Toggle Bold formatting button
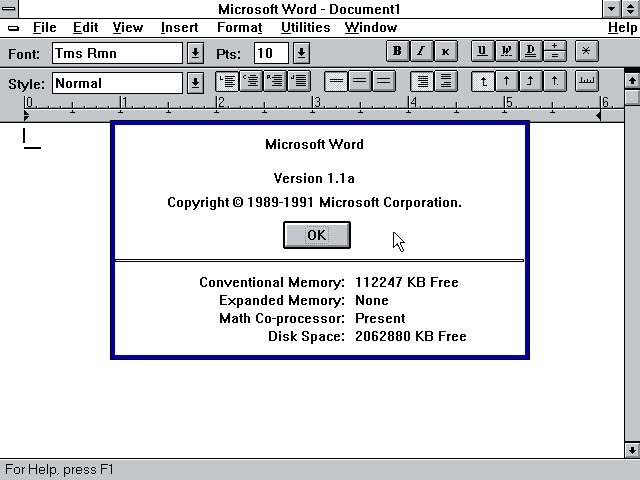The image size is (640, 480). (x=397, y=52)
